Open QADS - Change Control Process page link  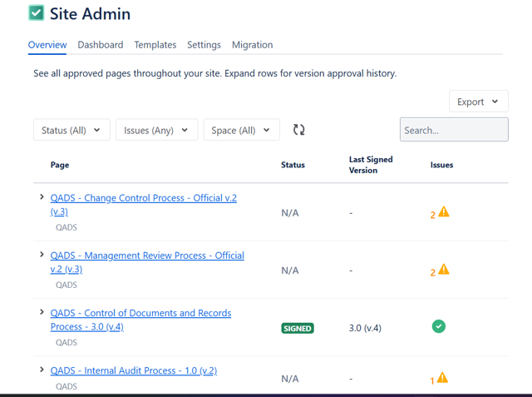144,205
